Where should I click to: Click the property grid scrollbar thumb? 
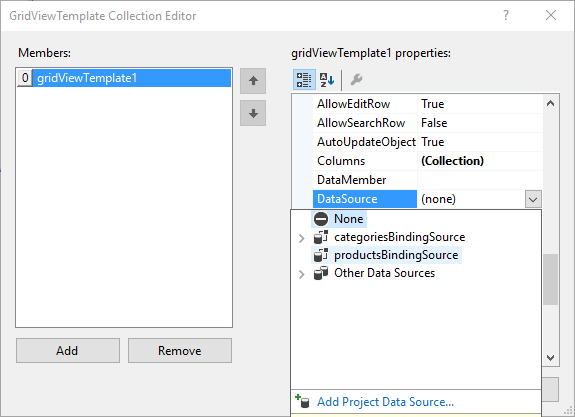pyautogui.click(x=550, y=279)
